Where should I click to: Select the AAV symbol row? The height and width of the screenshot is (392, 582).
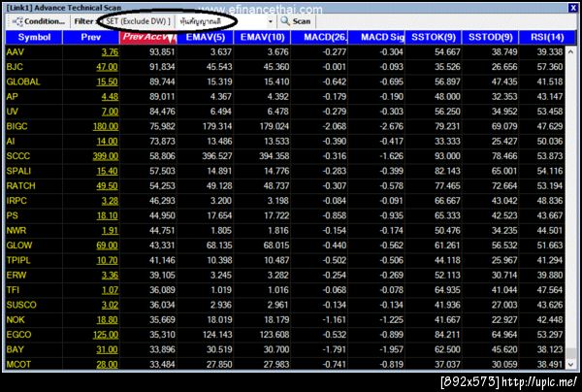pyautogui.click(x=285, y=52)
